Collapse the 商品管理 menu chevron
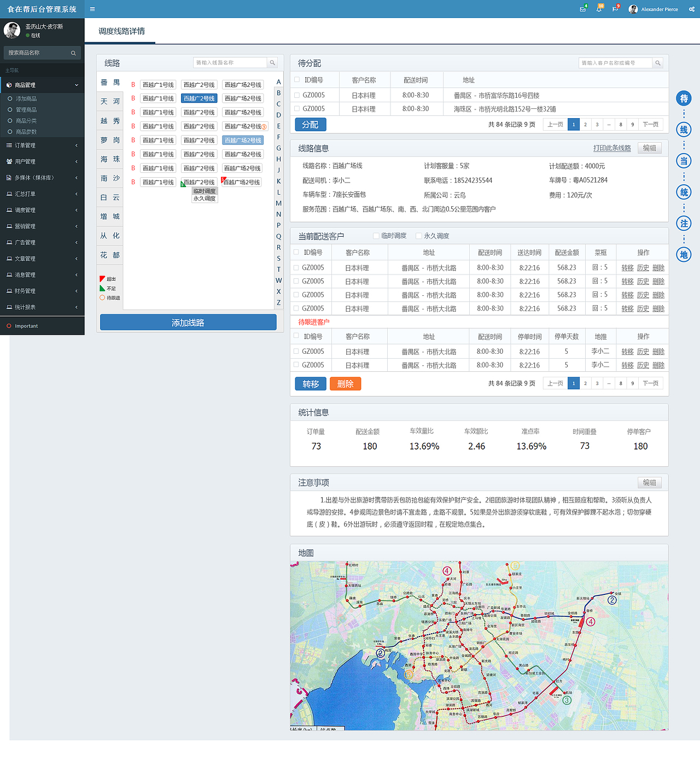This screenshot has height=759, width=700. pyautogui.click(x=77, y=85)
